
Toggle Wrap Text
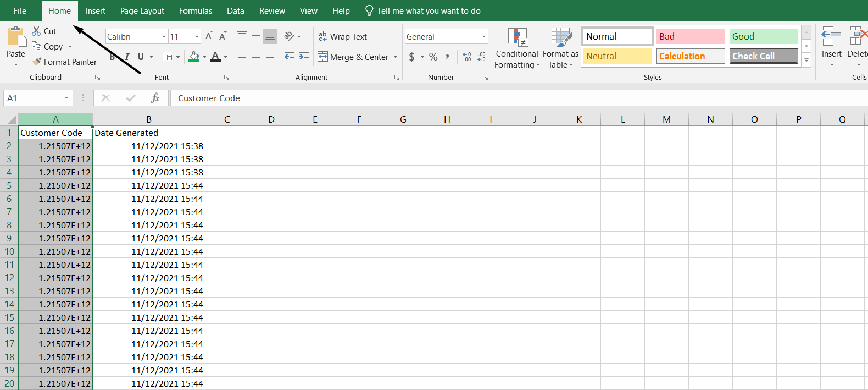[343, 36]
